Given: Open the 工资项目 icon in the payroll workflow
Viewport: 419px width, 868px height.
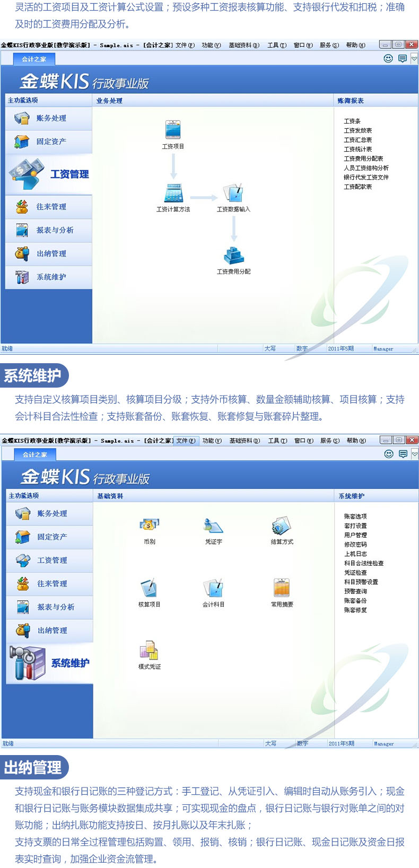Looking at the screenshot, I should 173,130.
